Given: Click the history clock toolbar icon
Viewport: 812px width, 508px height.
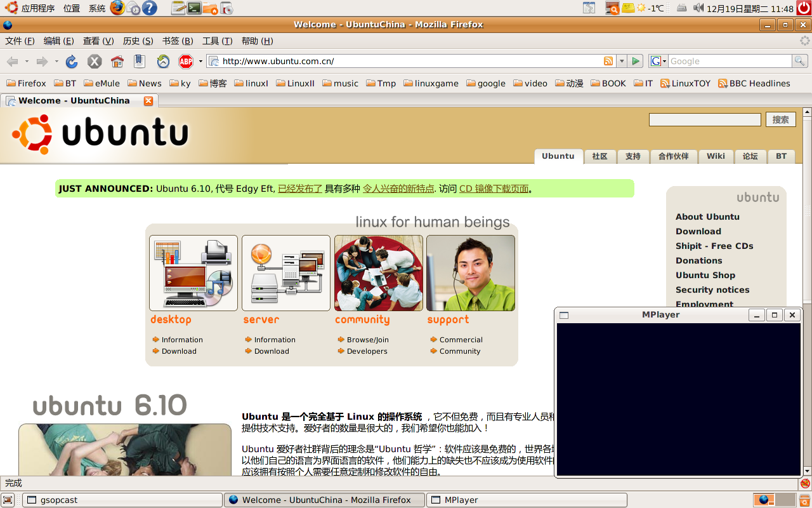Looking at the screenshot, I should tap(163, 61).
